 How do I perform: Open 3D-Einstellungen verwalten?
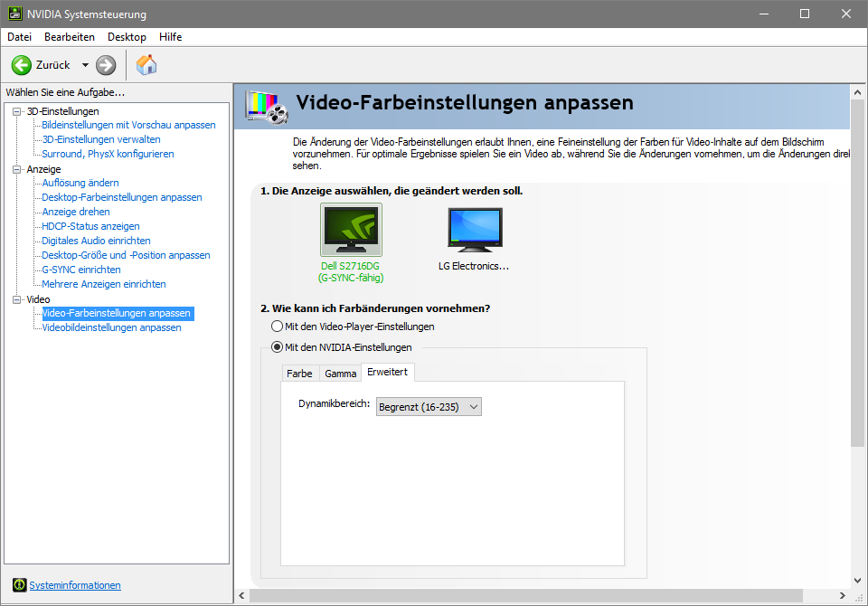101,139
